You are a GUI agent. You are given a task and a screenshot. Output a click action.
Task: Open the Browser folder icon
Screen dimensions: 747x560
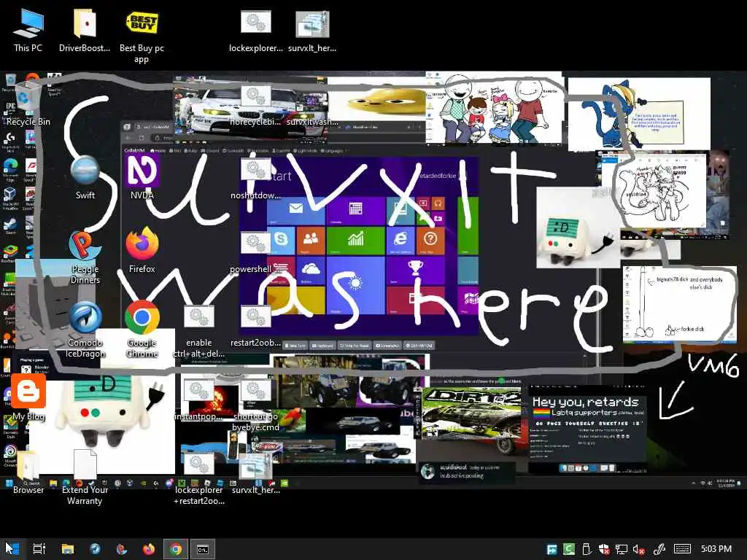(28, 474)
